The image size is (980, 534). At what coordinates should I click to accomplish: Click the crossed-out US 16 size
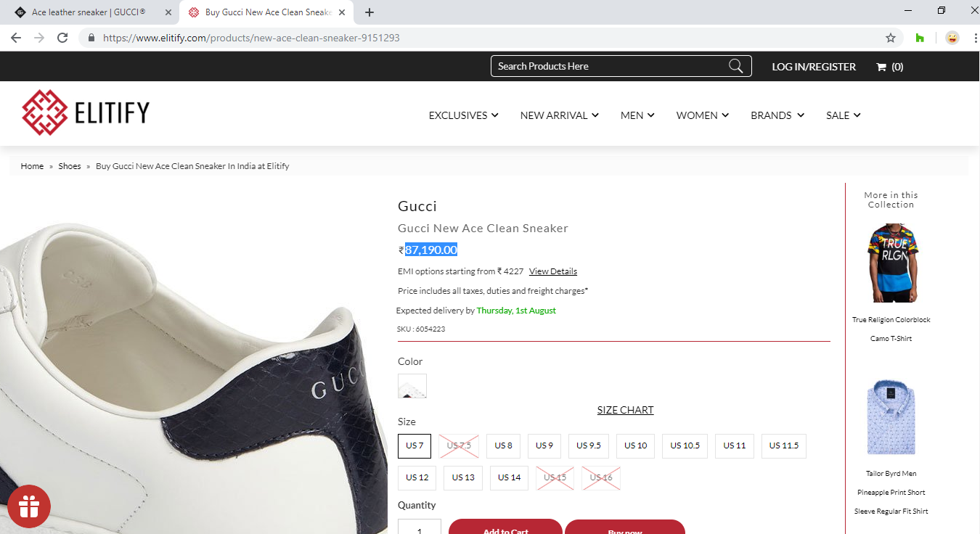pos(601,477)
